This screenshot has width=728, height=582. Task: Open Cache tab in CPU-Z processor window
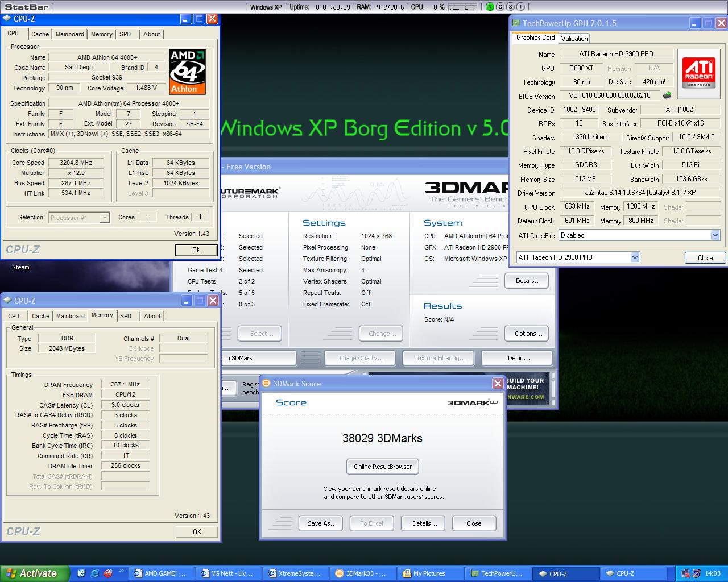pyautogui.click(x=40, y=34)
